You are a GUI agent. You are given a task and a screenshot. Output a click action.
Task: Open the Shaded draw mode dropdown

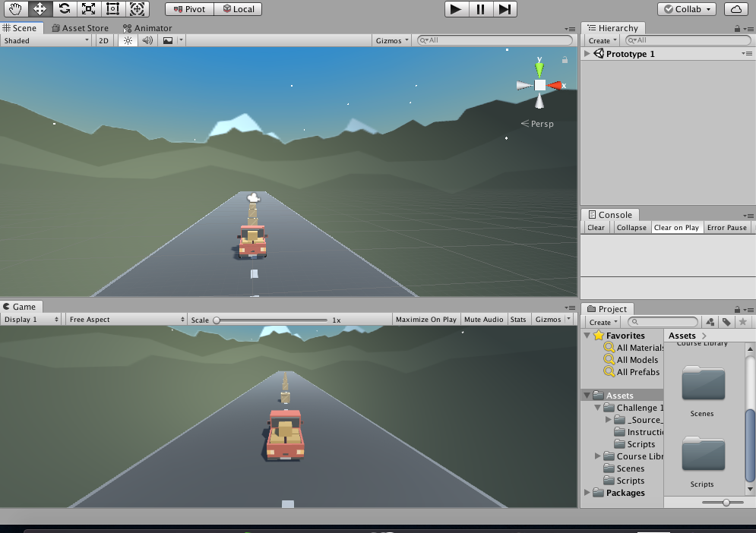(44, 39)
